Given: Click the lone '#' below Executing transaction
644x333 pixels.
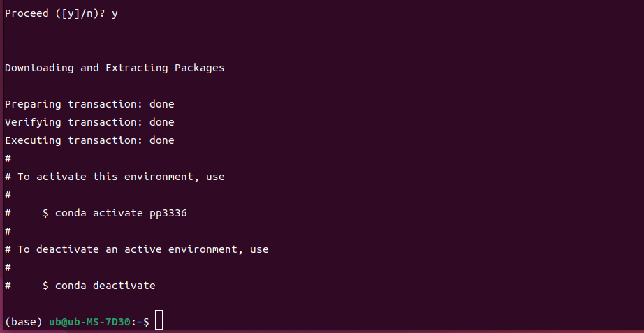Looking at the screenshot, I should click(8, 158).
